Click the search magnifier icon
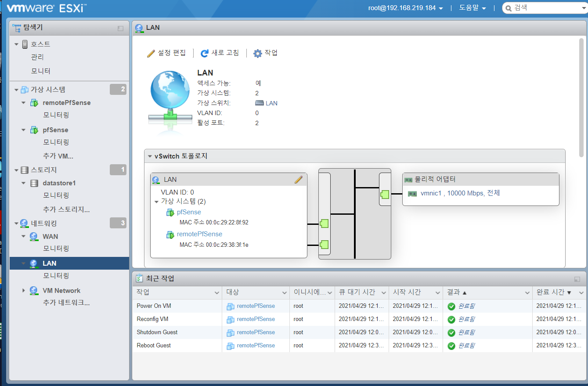Image resolution: width=588 pixels, height=386 pixels. pos(509,8)
